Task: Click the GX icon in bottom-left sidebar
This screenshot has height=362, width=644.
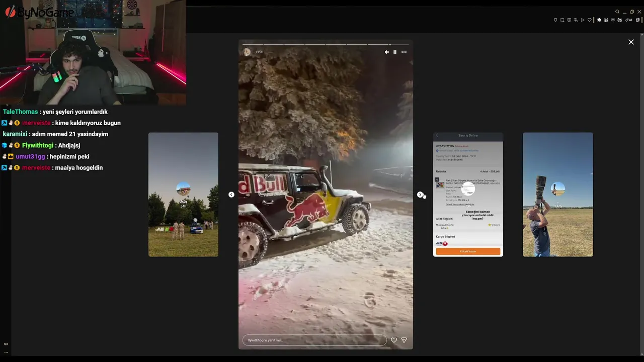Action: 6,344
